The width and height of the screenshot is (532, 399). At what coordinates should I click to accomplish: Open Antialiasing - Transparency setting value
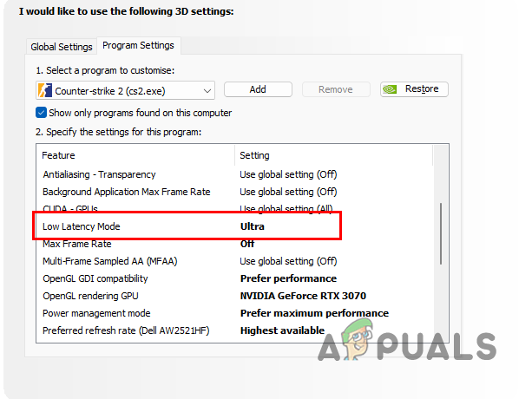pos(288,174)
